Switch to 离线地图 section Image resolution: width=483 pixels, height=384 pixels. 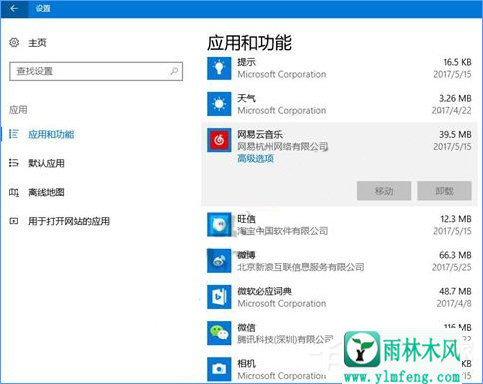tap(46, 192)
